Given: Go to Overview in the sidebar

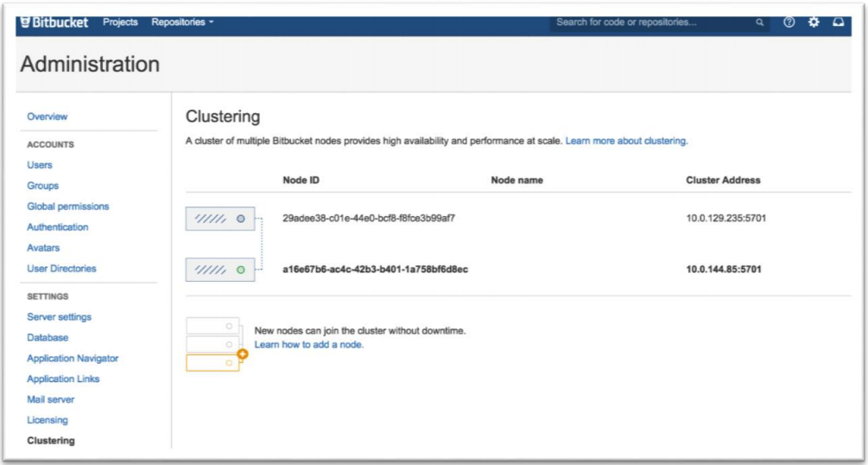Looking at the screenshot, I should (x=47, y=117).
